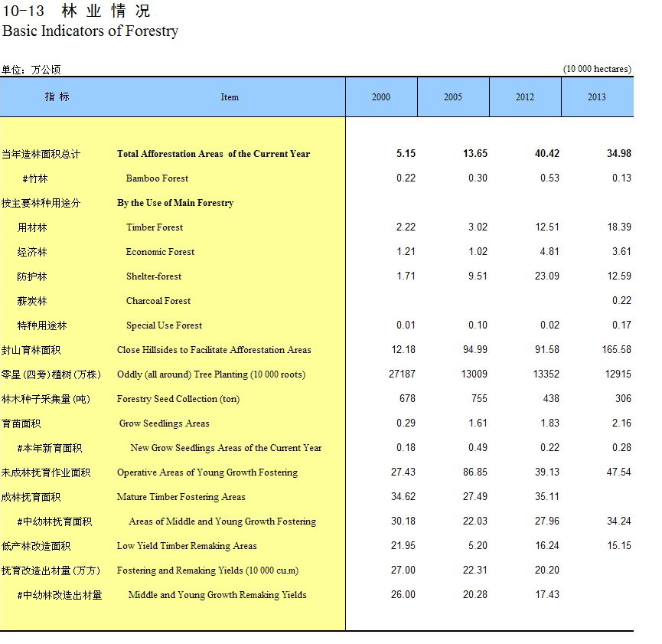Viewport: 662px width, 644px height.
Task: Click the 'Shelter-forest' row label
Action: pyautogui.click(x=154, y=276)
